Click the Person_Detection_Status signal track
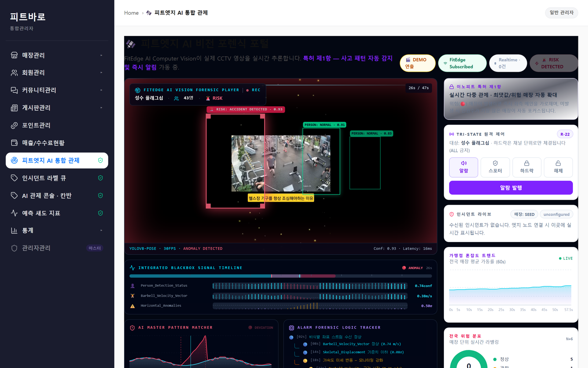Image resolution: width=588 pixels, height=368 pixels. click(310, 286)
